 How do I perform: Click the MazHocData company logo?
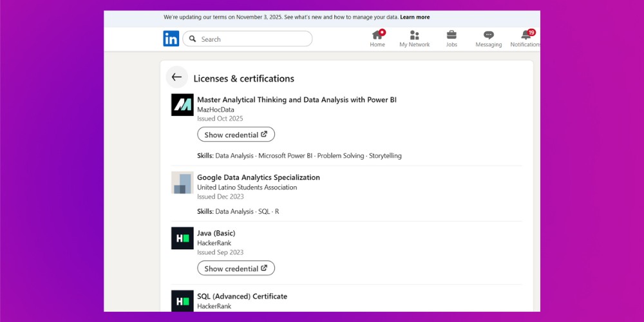coord(182,104)
